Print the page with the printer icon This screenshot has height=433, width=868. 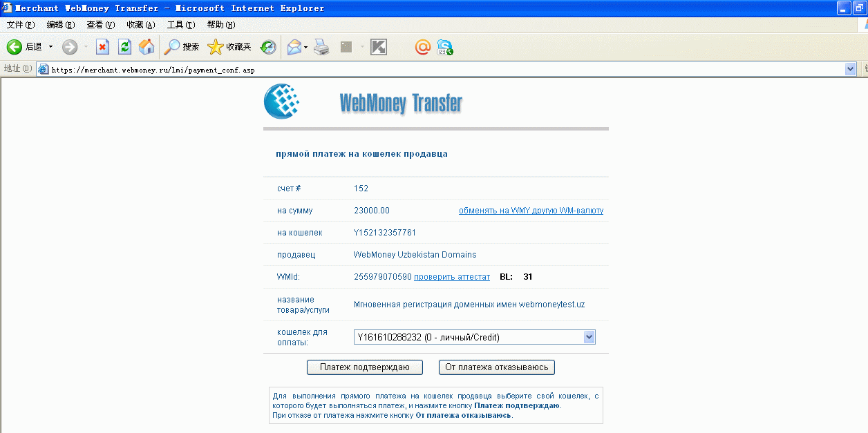tap(321, 47)
